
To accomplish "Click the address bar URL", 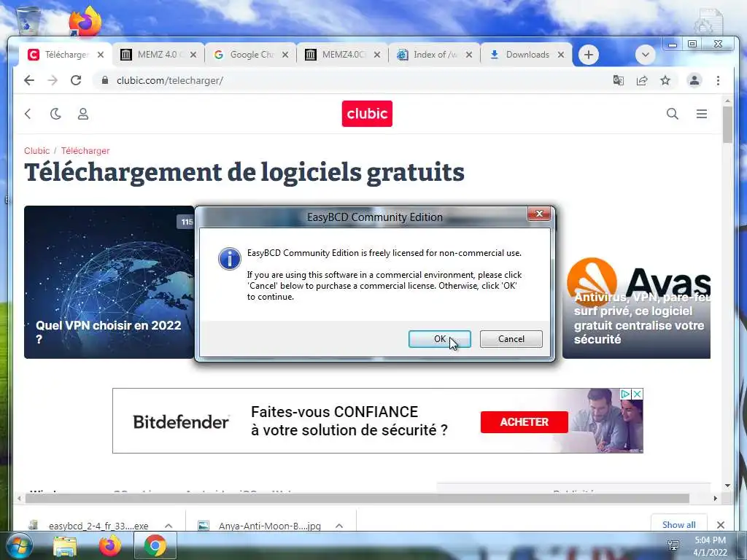I will (169, 80).
